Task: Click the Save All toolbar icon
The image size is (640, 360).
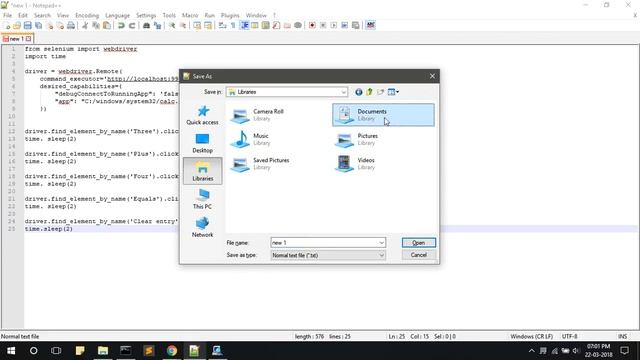Action: coord(38,25)
